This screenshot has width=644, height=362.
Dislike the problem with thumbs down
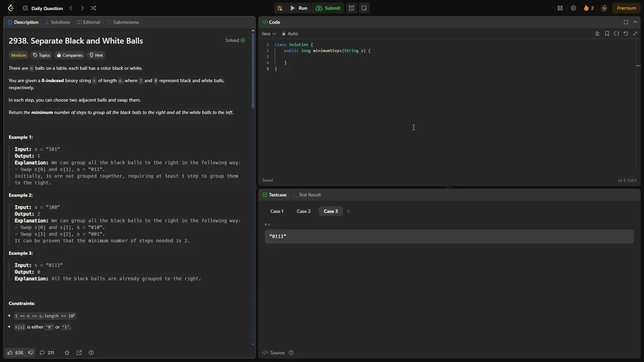pyautogui.click(x=31, y=352)
